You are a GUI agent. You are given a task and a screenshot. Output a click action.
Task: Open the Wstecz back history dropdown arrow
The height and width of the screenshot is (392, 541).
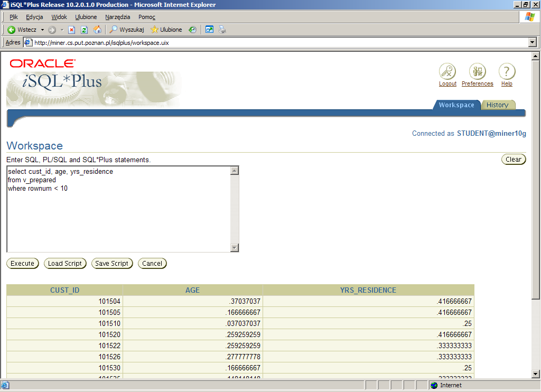point(42,30)
